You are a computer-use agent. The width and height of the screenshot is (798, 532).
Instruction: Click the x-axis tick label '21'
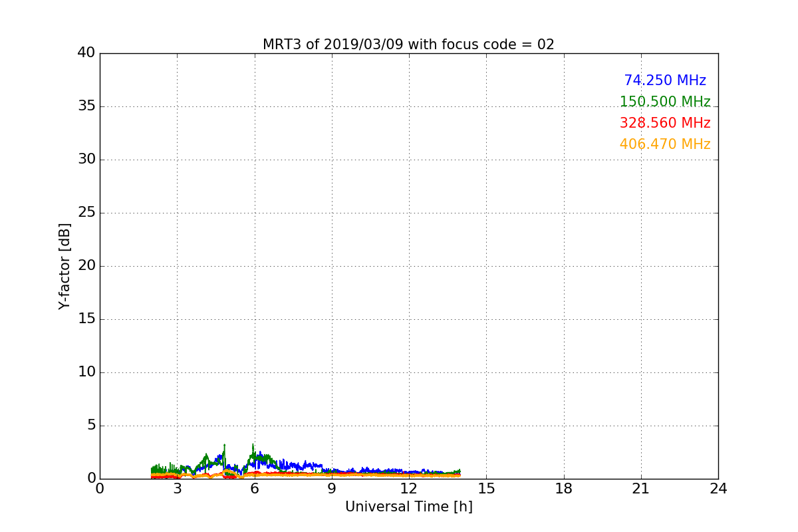(641, 489)
